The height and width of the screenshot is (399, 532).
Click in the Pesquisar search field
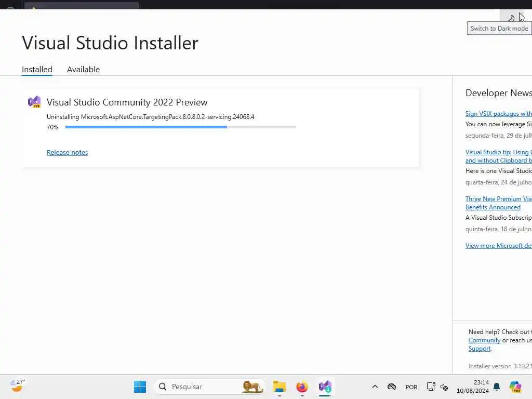(209, 387)
